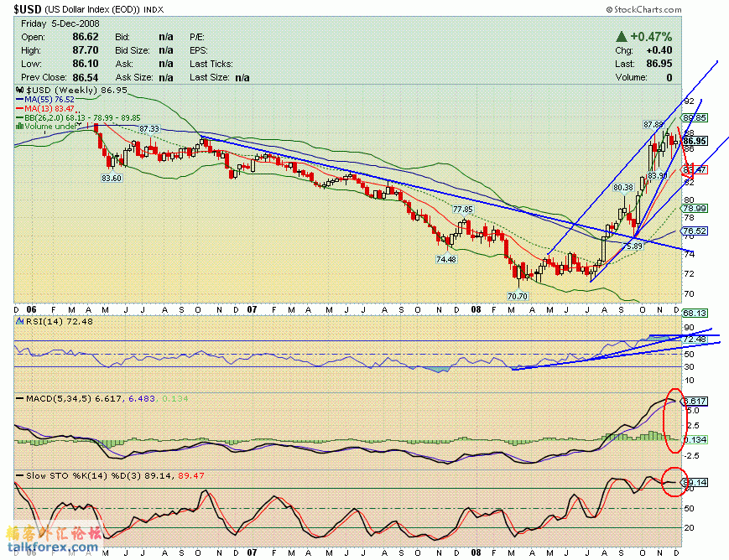Click the n/a value next to Bid
The height and width of the screenshot is (560, 729).
166,37
